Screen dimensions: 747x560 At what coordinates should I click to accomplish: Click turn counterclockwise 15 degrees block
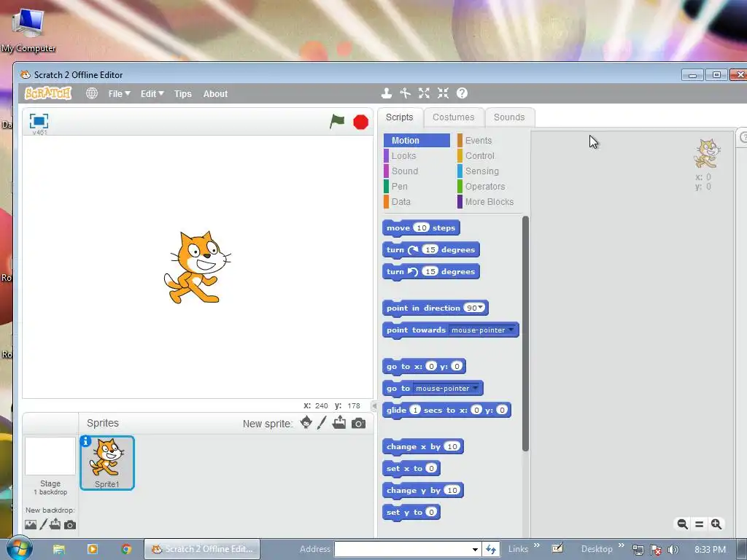coord(430,271)
